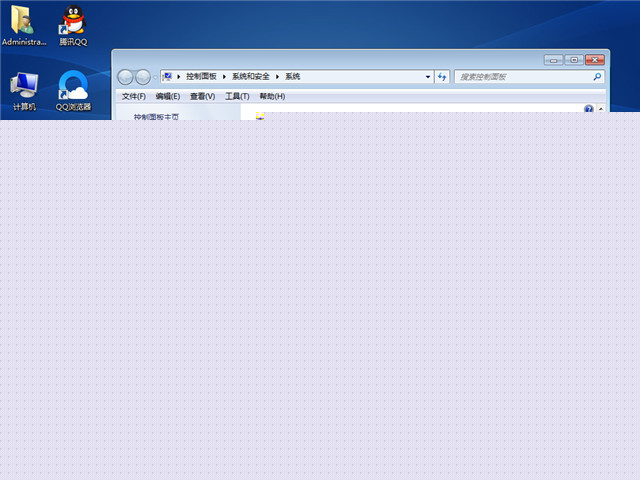Expand the arrow after 系统和安全 breadcrumb
Screen dimensions: 640x480
click(x=277, y=77)
